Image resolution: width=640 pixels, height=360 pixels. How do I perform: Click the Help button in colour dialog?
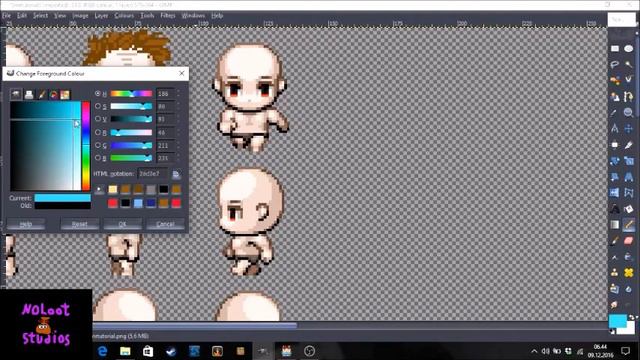pos(26,224)
